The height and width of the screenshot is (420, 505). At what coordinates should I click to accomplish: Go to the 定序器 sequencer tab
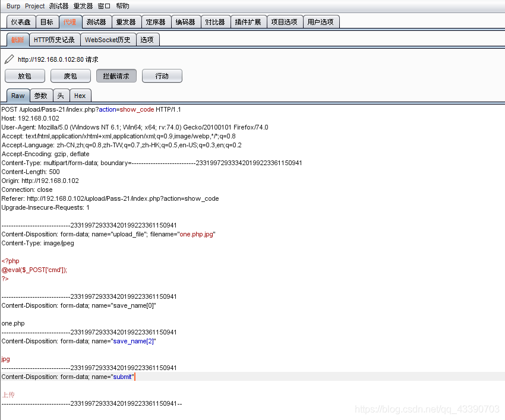click(156, 22)
